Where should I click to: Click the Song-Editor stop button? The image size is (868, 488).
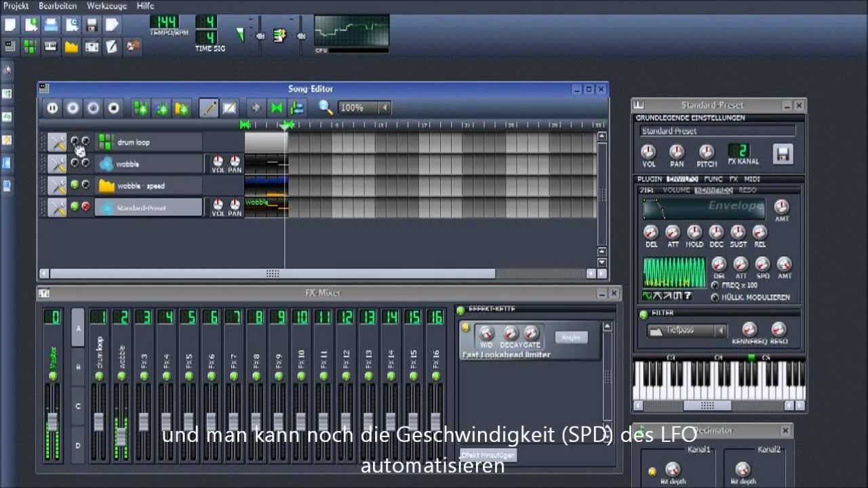(x=114, y=108)
